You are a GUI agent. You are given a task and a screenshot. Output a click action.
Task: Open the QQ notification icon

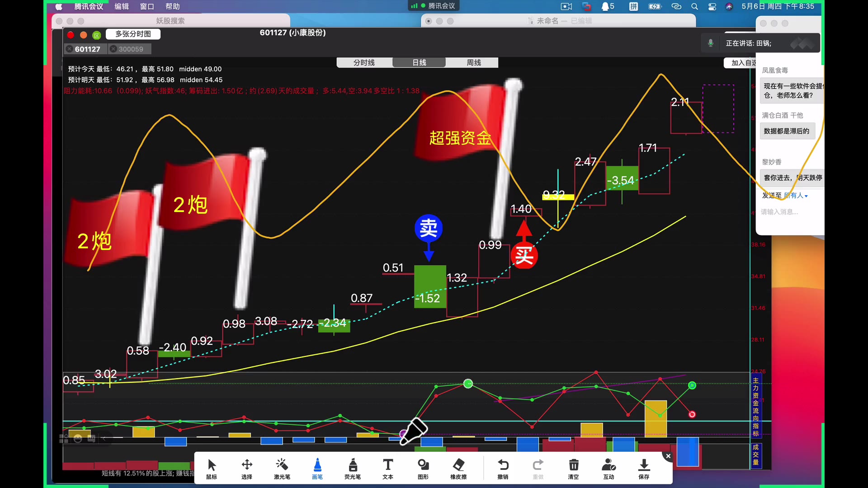point(608,6)
